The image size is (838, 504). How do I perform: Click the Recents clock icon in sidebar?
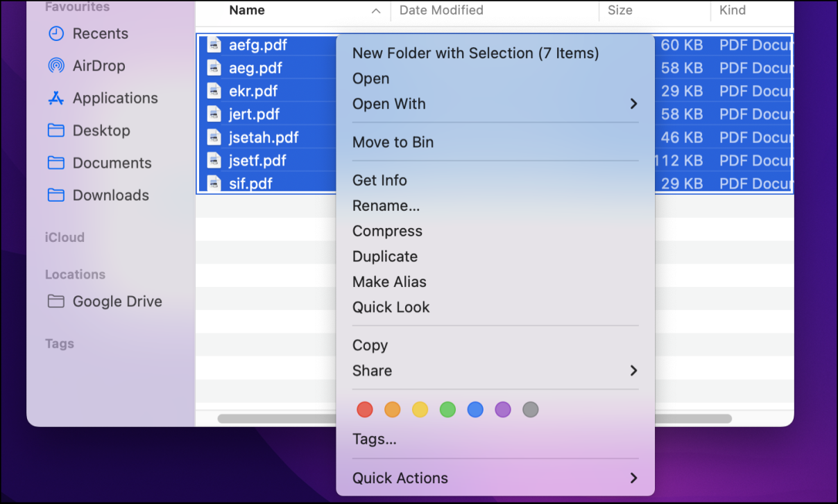pos(56,33)
